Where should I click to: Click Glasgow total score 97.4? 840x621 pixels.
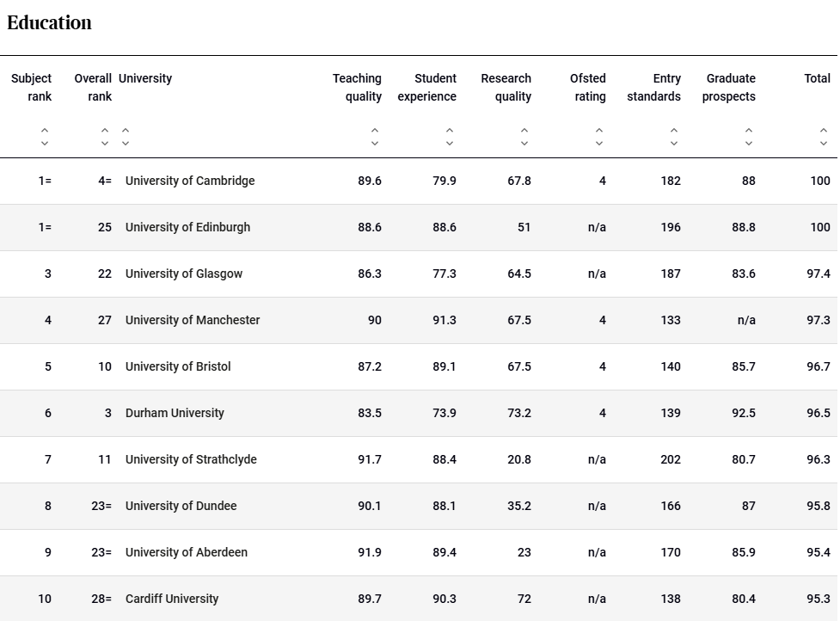pos(819,274)
